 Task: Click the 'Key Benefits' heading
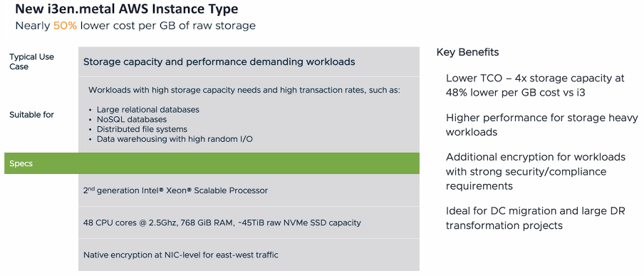[468, 52]
